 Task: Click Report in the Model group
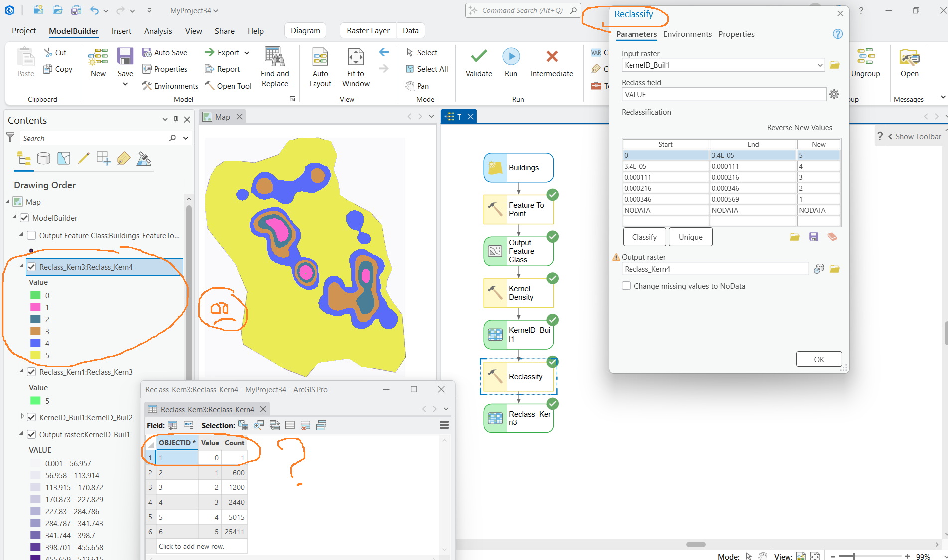(x=222, y=69)
